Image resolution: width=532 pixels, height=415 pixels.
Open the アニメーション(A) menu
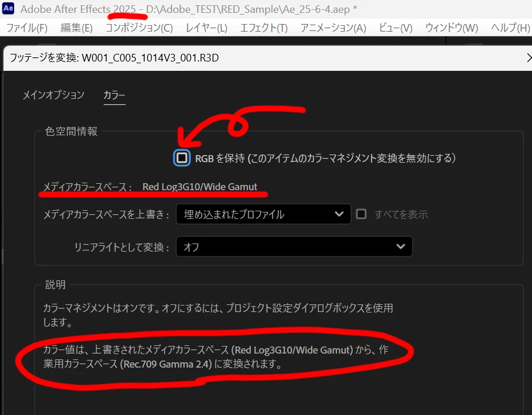pos(333,28)
